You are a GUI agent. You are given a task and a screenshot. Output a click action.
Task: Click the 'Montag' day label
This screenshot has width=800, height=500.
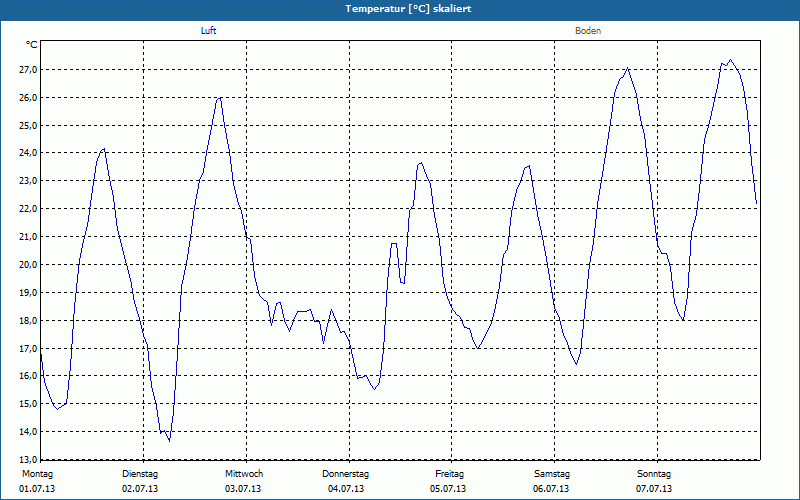point(37,474)
